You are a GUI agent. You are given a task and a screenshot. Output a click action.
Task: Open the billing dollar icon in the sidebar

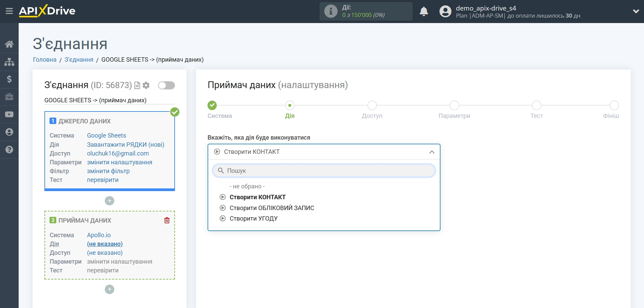9,79
